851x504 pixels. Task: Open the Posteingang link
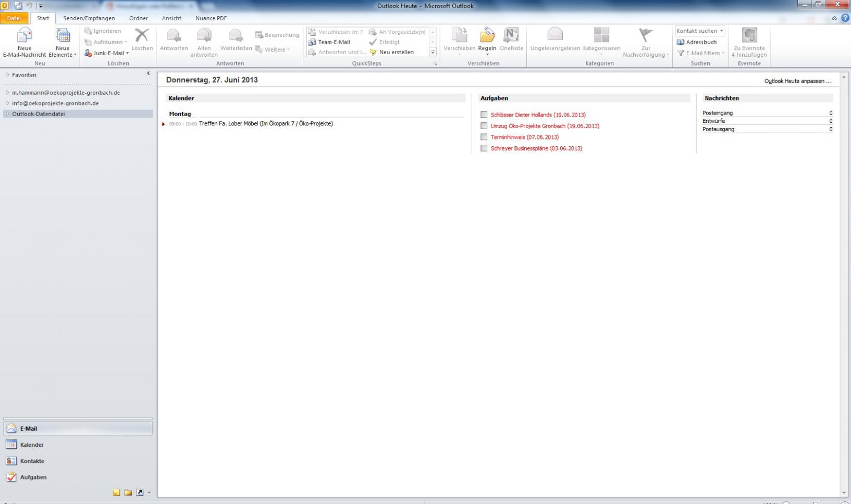(718, 113)
